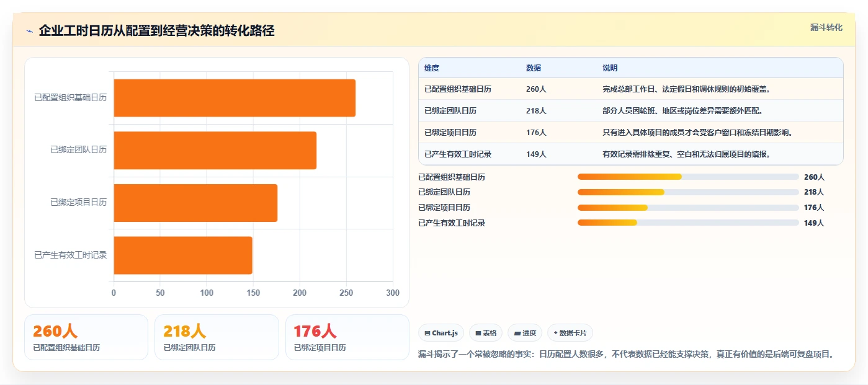868x385 pixels.
Task: Click the table data cell 218人
Action: coord(536,111)
